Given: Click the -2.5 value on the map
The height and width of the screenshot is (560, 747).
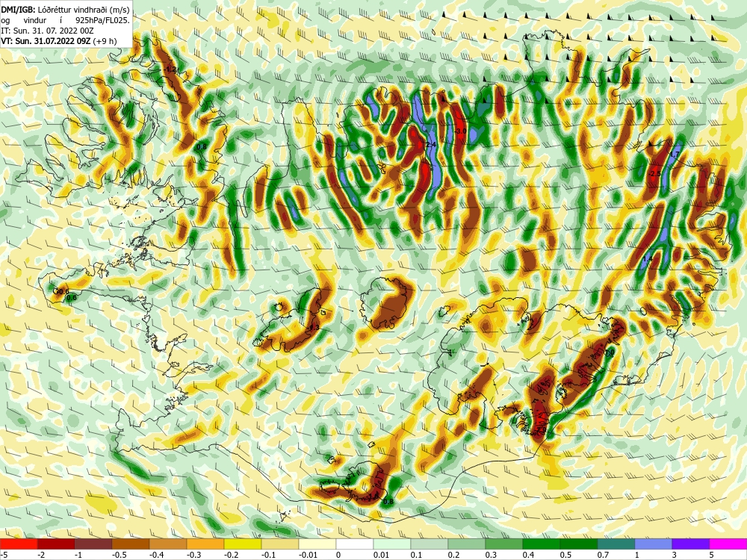Looking at the screenshot, I should pyautogui.click(x=656, y=174).
